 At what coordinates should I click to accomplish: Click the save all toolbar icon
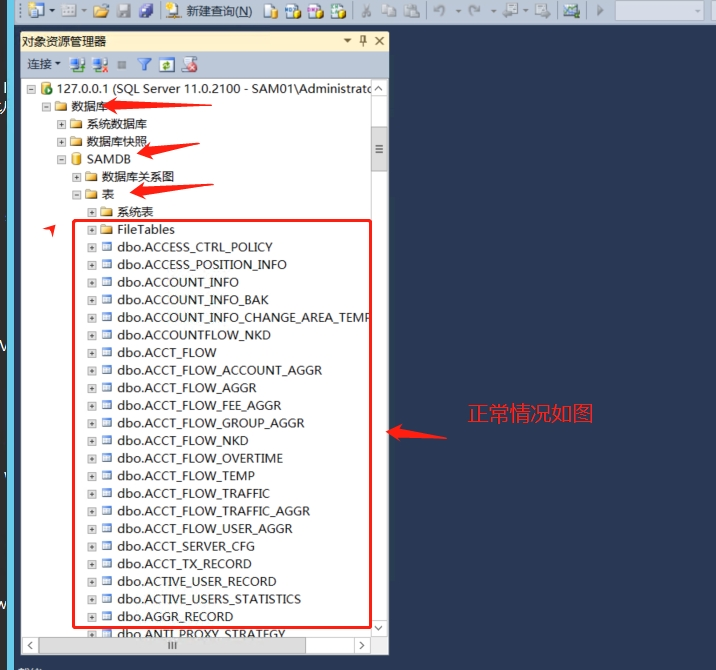tap(145, 11)
